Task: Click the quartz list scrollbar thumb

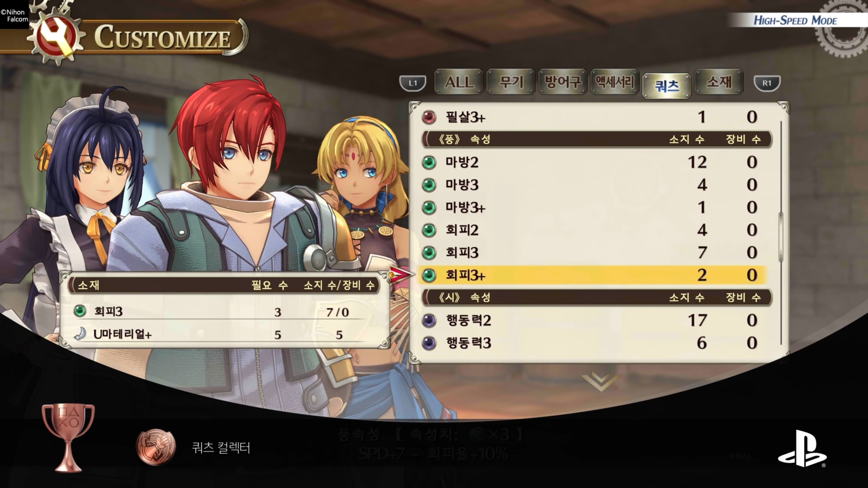Action: [x=781, y=237]
